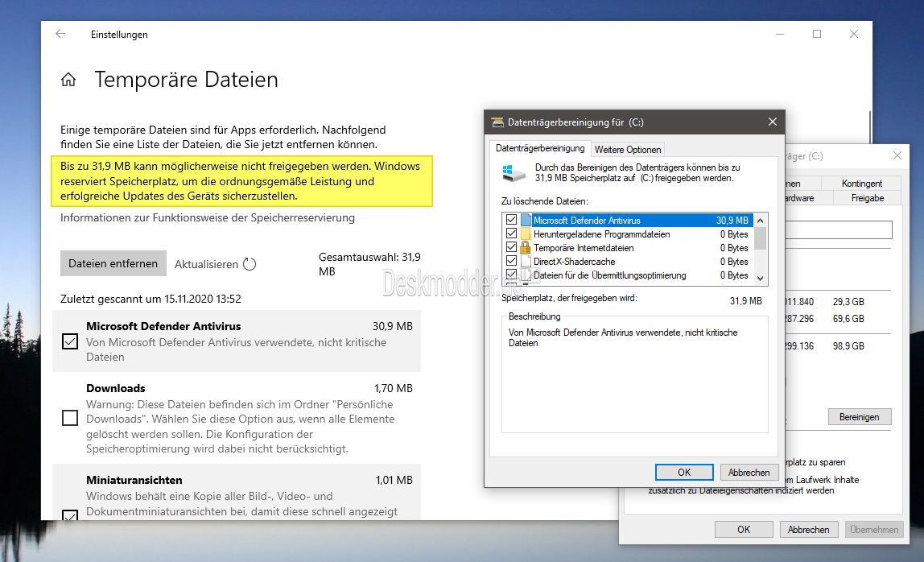
Task: Minimize the Einstellungen window
Action: (x=780, y=34)
